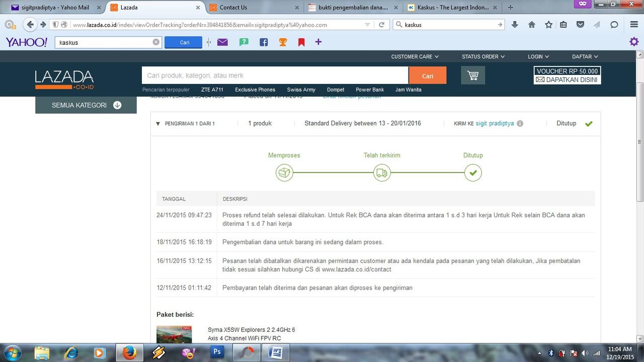Open the Swiss Army popular search link

pyautogui.click(x=301, y=89)
